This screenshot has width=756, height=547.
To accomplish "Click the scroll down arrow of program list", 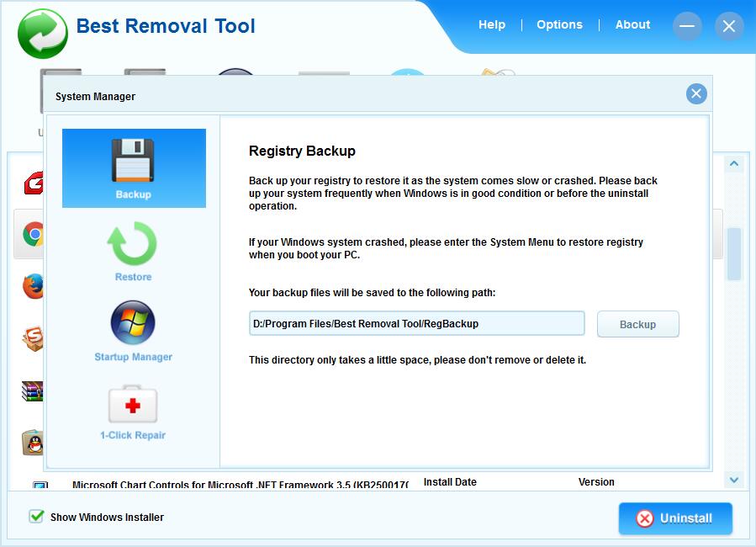I will 734,480.
